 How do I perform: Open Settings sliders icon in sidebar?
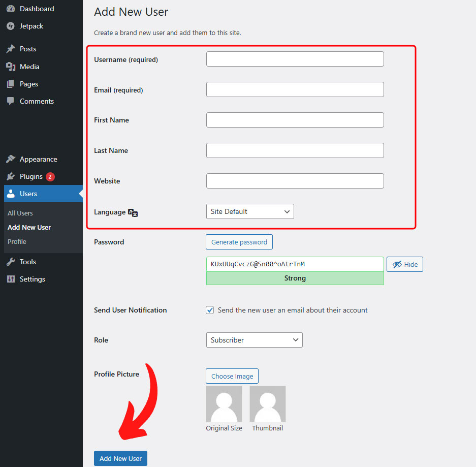pyautogui.click(x=11, y=279)
